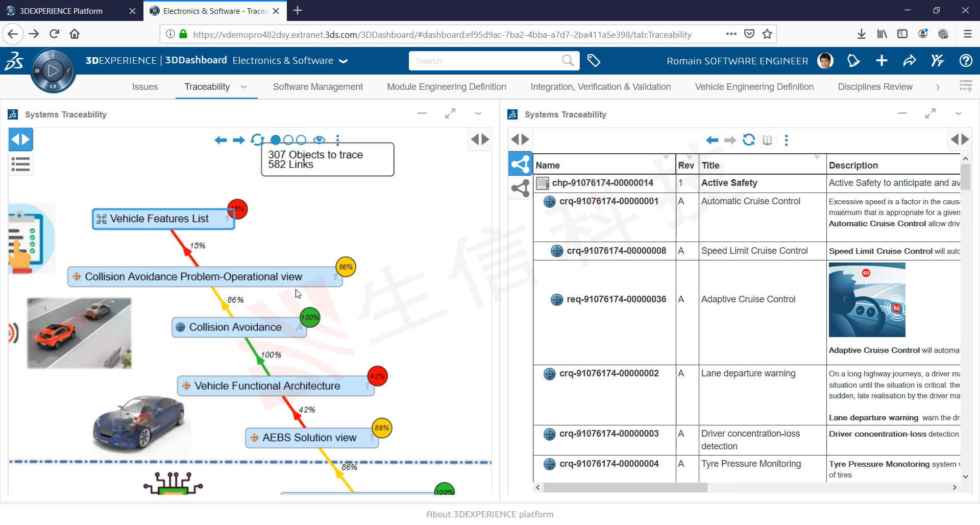Viewport: 980px width, 525px height.
Task: Open Disciplines Review tab
Action: pyautogui.click(x=875, y=87)
